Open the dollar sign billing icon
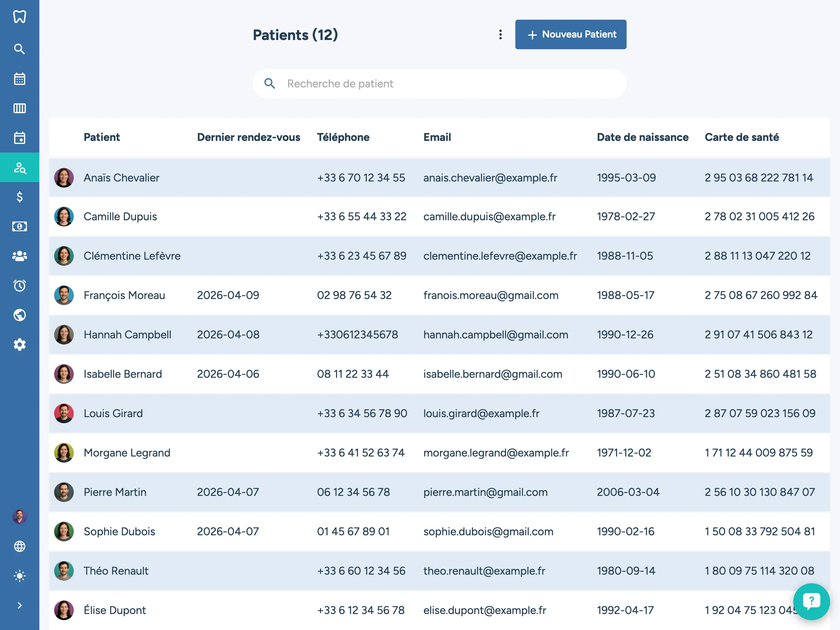 coord(19,197)
